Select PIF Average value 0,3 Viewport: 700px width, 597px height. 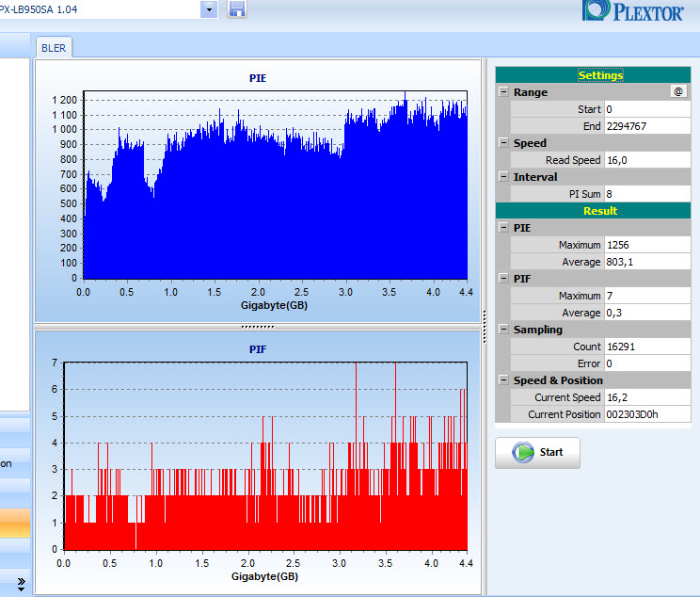[x=647, y=313]
